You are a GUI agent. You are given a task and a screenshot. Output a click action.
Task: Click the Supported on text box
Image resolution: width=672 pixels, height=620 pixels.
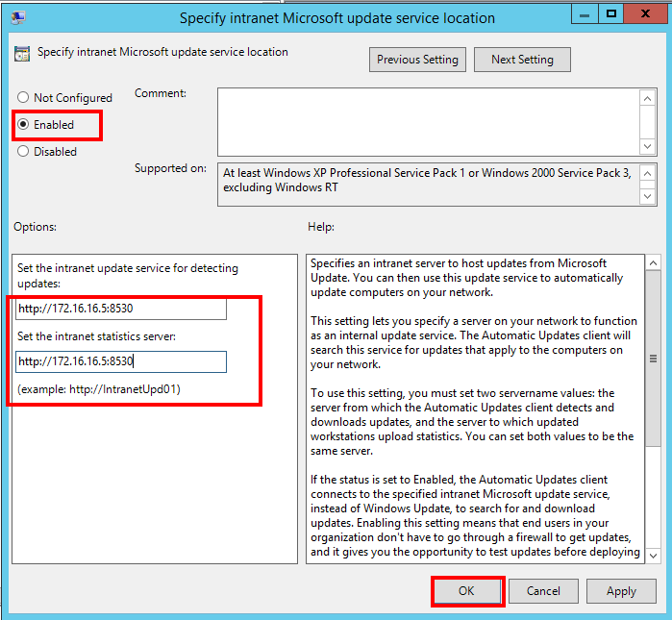428,185
